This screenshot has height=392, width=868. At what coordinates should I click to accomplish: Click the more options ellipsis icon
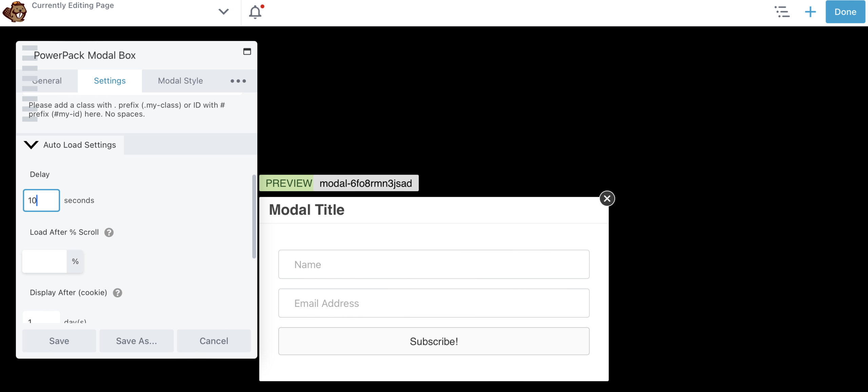[x=237, y=80]
